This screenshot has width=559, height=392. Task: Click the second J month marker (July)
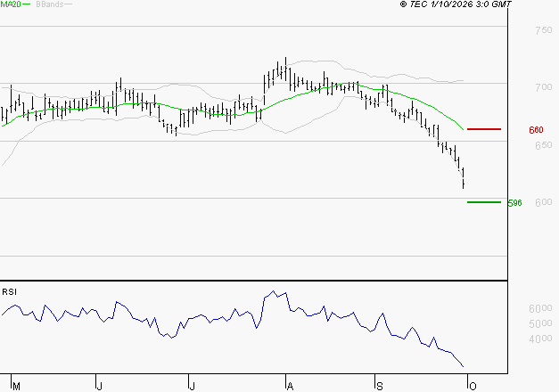point(192,387)
